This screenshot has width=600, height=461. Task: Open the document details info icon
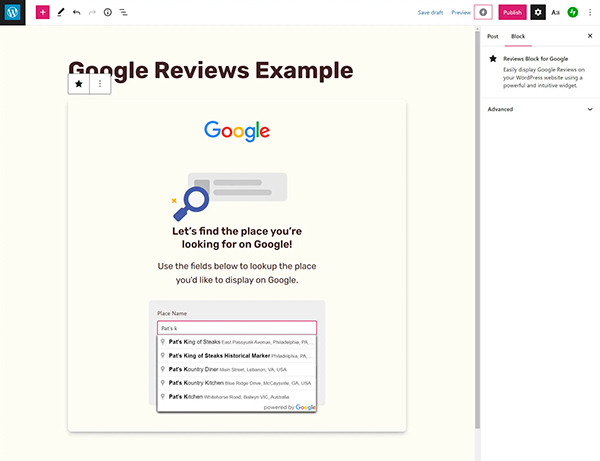[x=108, y=12]
